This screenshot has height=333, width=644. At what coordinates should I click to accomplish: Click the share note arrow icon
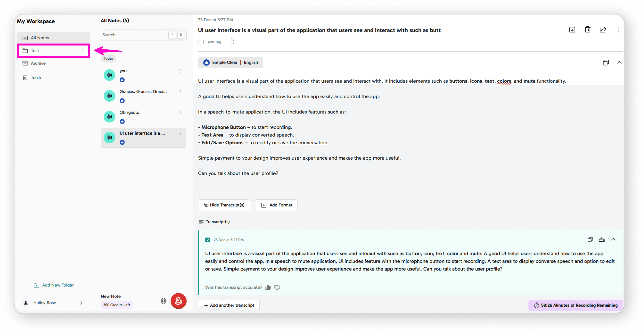pyautogui.click(x=603, y=30)
